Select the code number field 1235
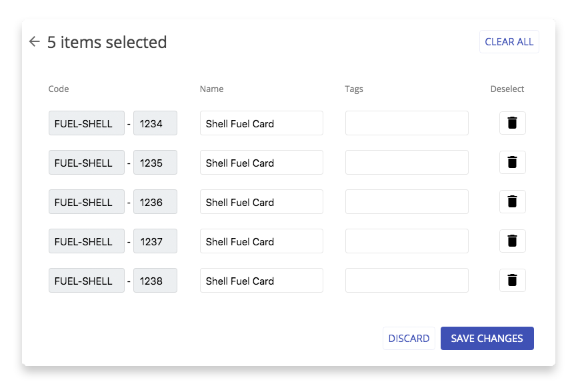The image size is (574, 392). tap(155, 162)
